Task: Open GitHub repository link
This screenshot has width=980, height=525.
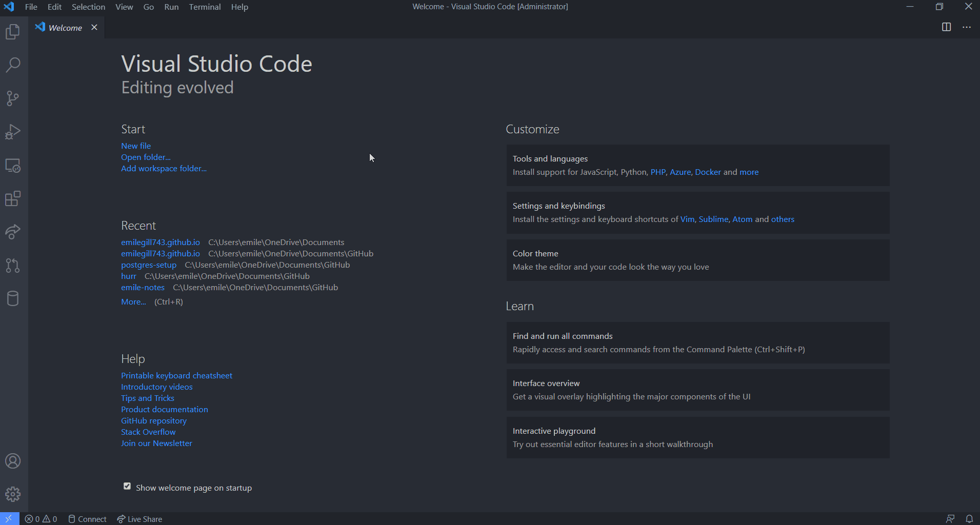Action: [154, 421]
